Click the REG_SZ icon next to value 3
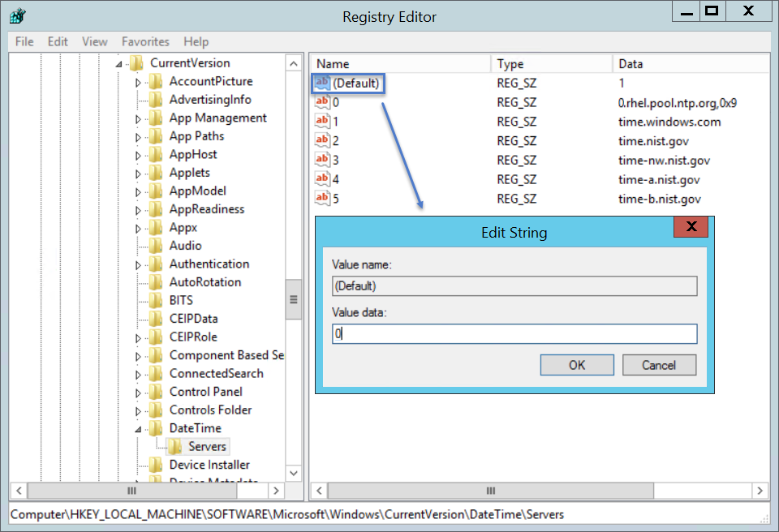 [321, 160]
